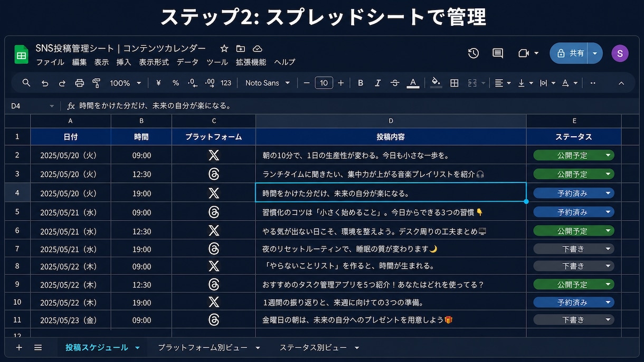Image resolution: width=644 pixels, height=362 pixels.
Task: Open the borders tool
Action: click(x=454, y=83)
